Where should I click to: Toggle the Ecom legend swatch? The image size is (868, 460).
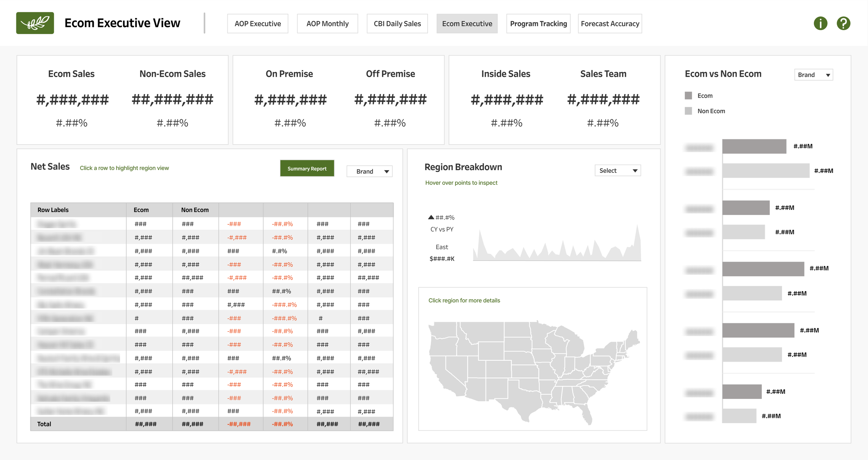pyautogui.click(x=688, y=96)
